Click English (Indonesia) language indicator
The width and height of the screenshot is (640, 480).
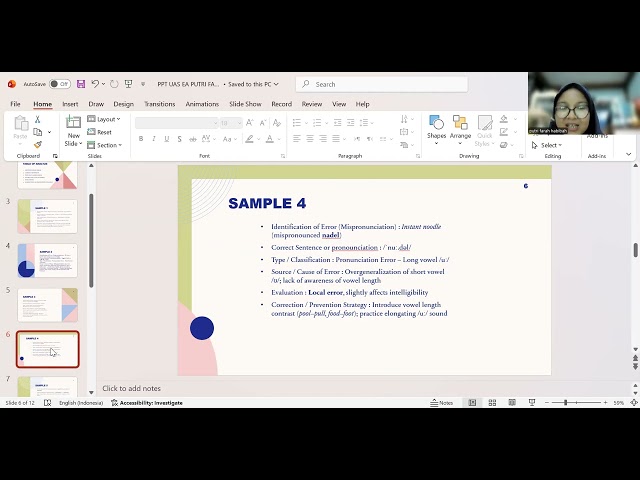click(81, 403)
